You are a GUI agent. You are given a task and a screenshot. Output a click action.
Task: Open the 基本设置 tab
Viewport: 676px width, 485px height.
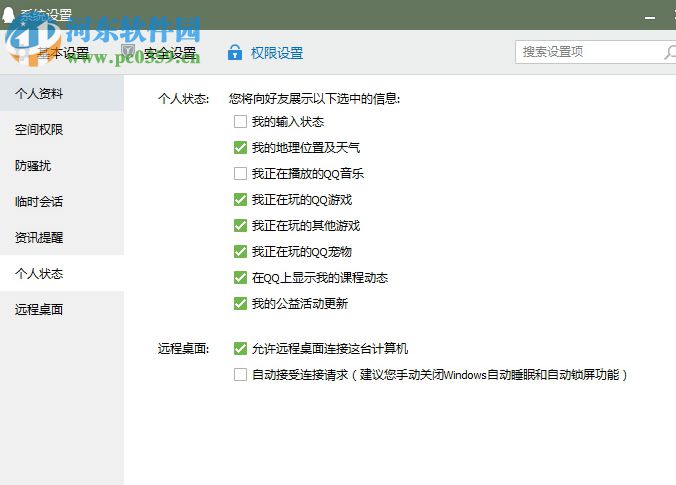click(63, 53)
